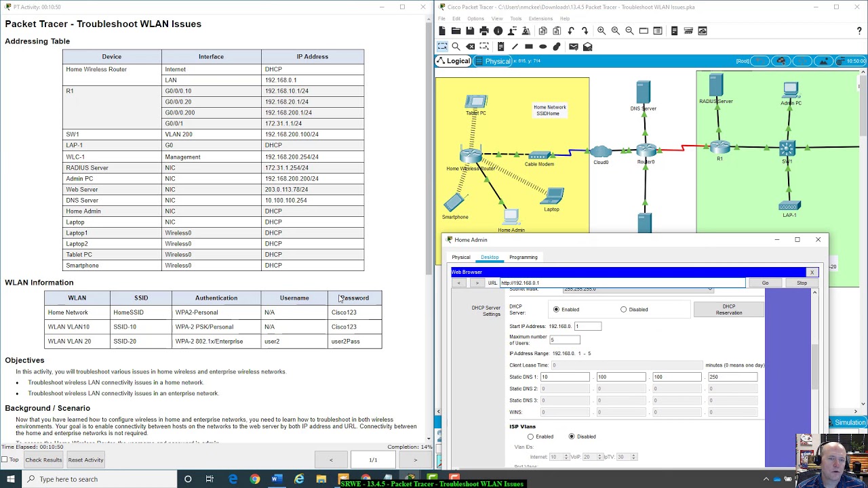This screenshot has height=488, width=868.
Task: Click the LAP-1 access point icon
Action: click(x=789, y=206)
